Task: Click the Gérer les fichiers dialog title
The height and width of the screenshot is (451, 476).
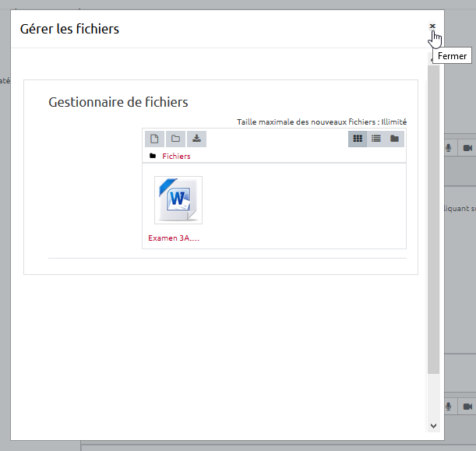Action: pyautogui.click(x=69, y=30)
